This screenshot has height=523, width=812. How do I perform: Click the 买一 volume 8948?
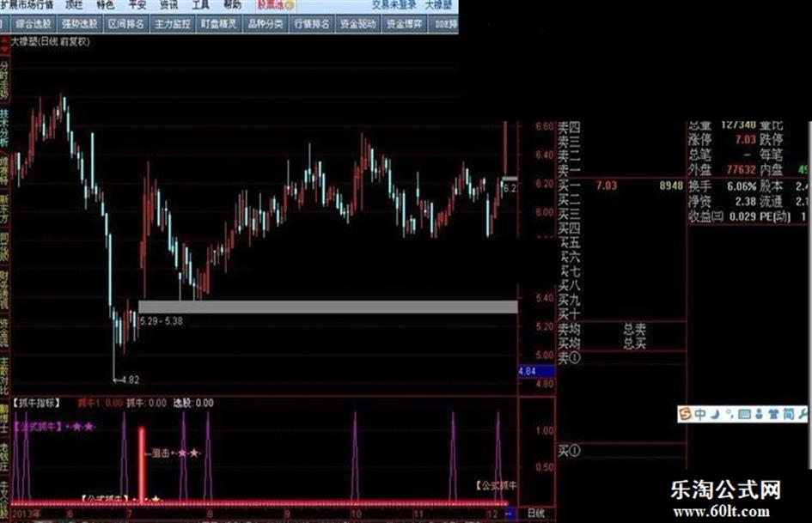[x=671, y=185]
